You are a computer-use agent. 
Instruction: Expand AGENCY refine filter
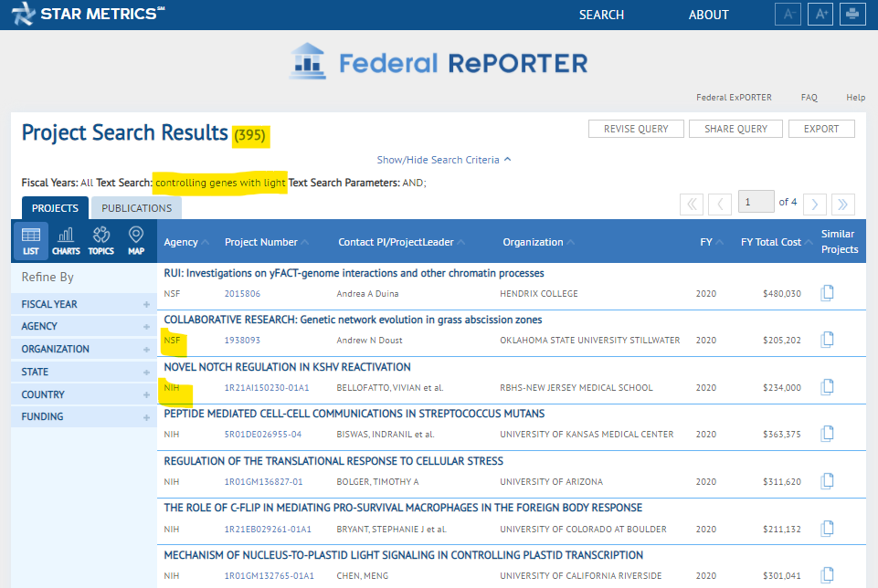[x=84, y=326]
